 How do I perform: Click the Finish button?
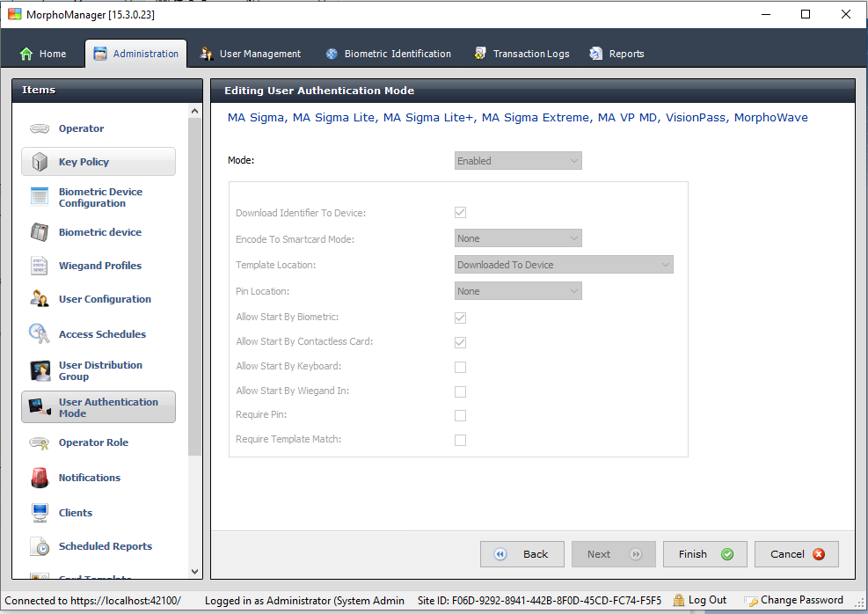pyautogui.click(x=704, y=554)
